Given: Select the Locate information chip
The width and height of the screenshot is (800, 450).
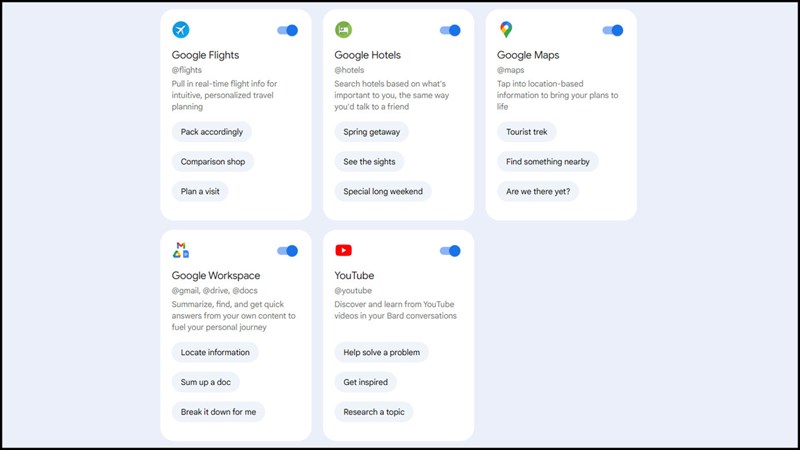Looking at the screenshot, I should pyautogui.click(x=215, y=352).
